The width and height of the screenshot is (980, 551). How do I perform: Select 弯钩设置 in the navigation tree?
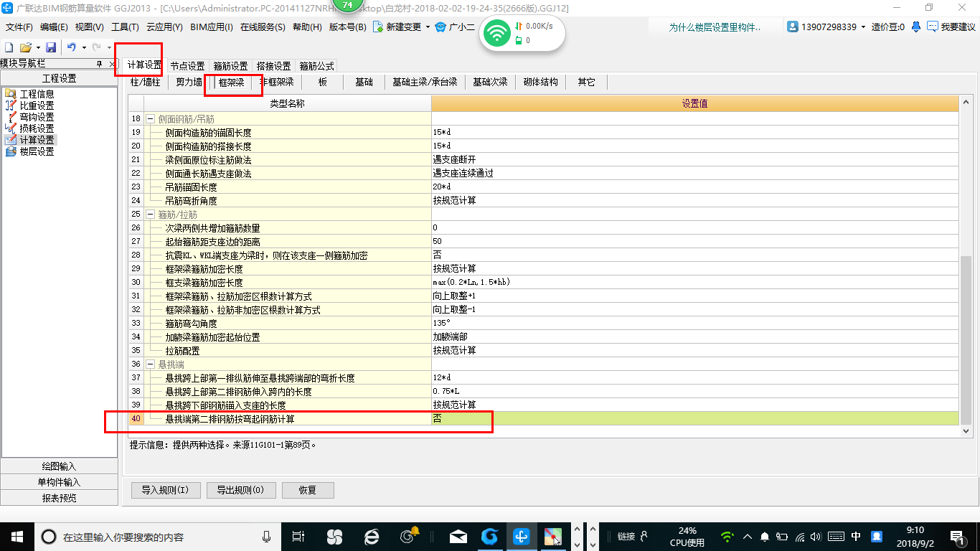pyautogui.click(x=37, y=117)
